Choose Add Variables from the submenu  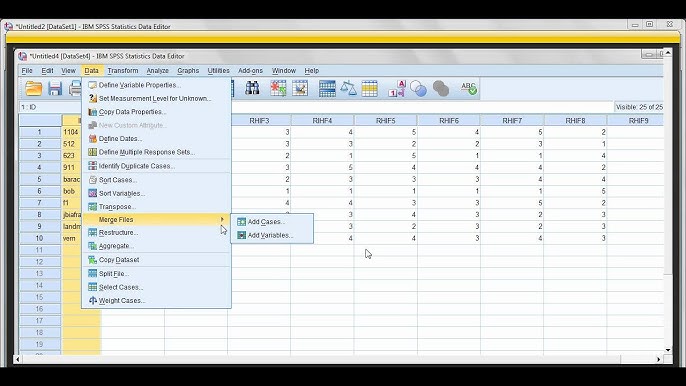272,235
